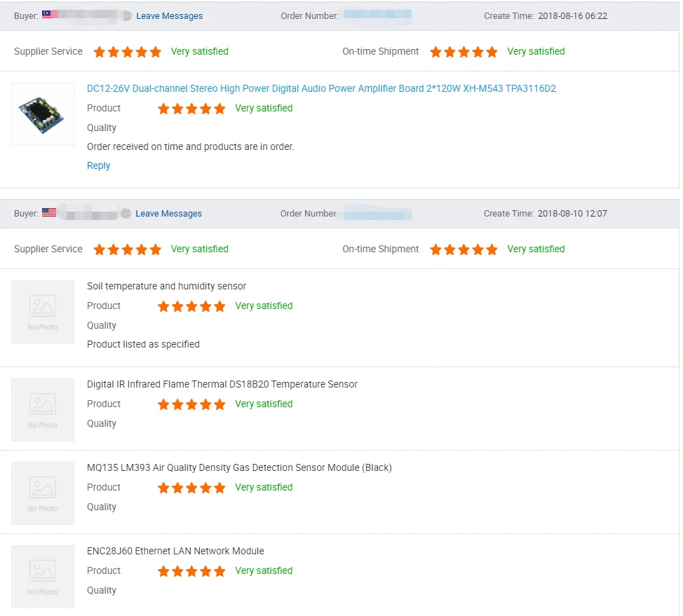Click Reply under the amplifier board review
Screen dimensions: 683x616
[x=98, y=166]
